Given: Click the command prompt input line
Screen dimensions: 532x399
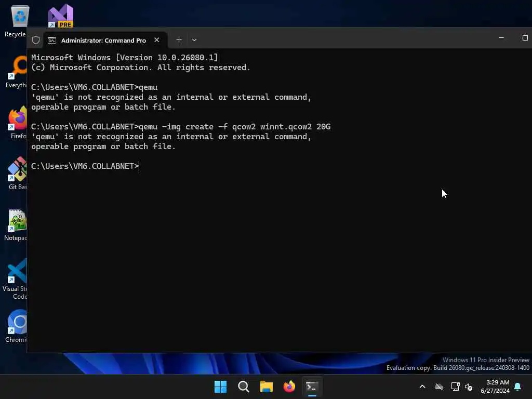Looking at the screenshot, I should pyautogui.click(x=85, y=166).
